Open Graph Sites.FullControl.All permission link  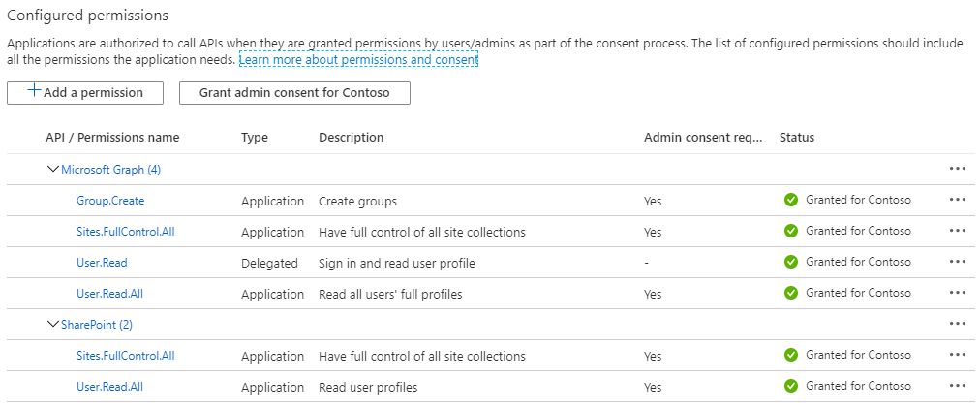(x=125, y=232)
